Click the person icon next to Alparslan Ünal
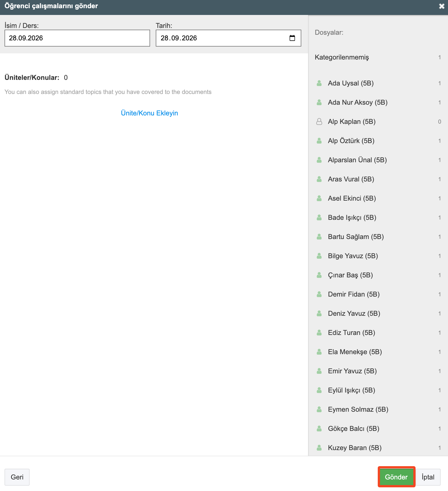The height and width of the screenshot is (491, 448). click(x=319, y=160)
